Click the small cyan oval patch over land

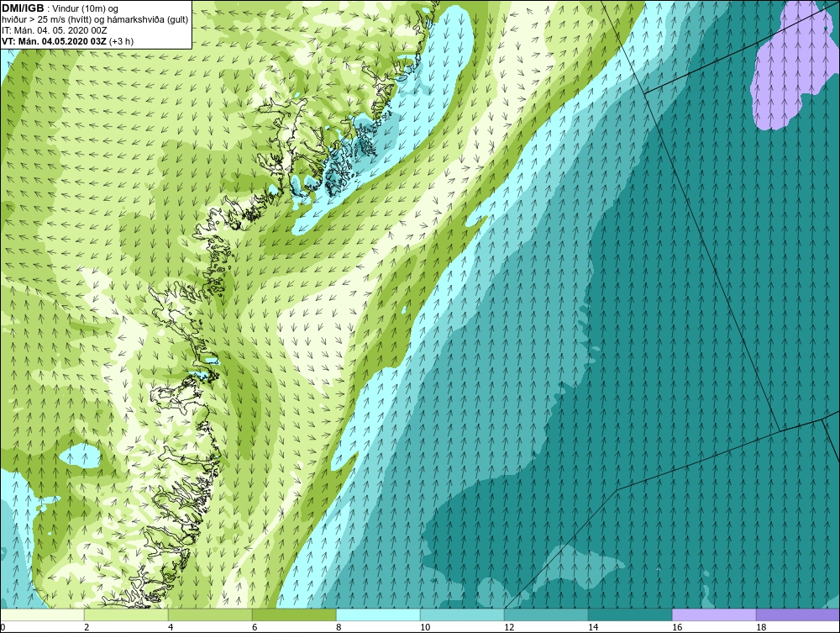click(x=81, y=456)
